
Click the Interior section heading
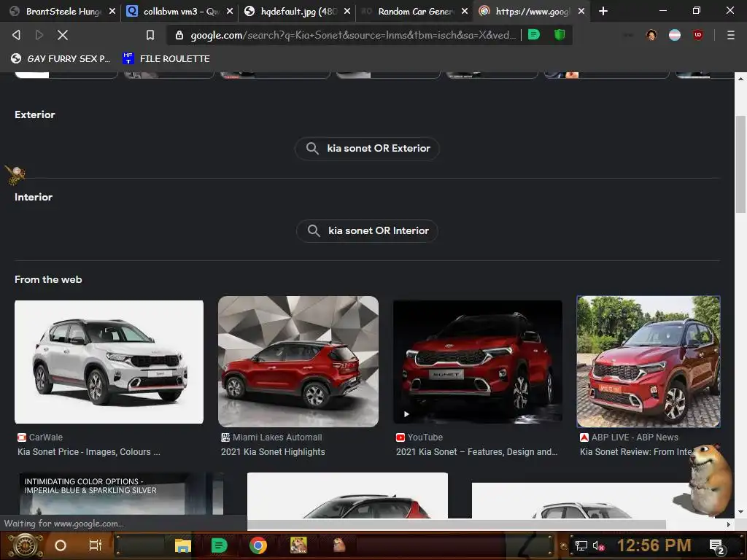click(x=34, y=197)
